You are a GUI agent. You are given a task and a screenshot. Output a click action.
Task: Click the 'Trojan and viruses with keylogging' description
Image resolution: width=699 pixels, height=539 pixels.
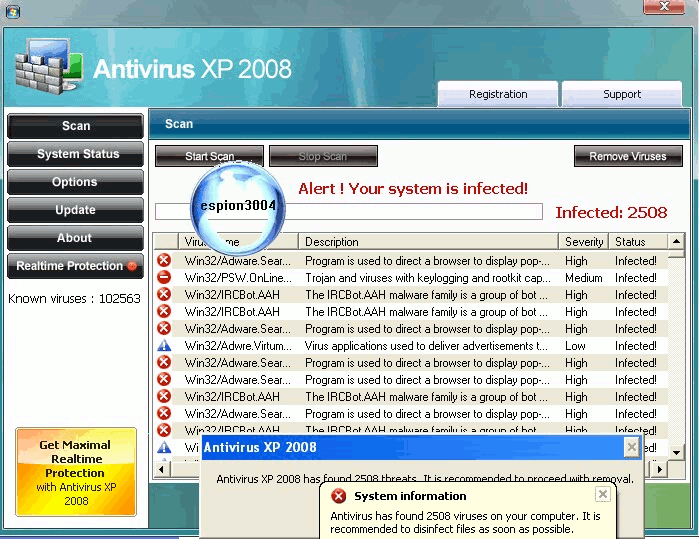pos(428,278)
